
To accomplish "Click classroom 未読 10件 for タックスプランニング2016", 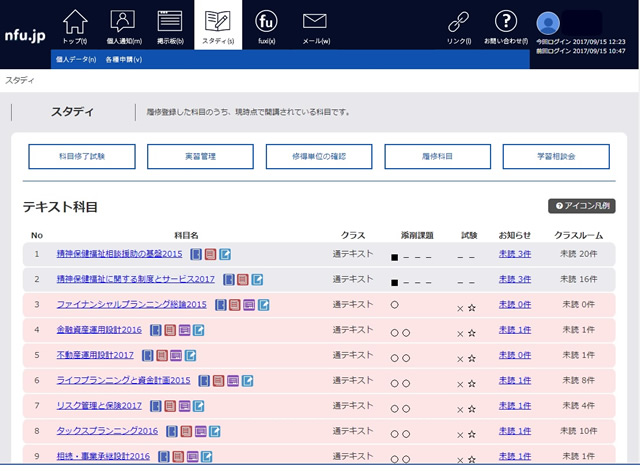I will point(578,431).
